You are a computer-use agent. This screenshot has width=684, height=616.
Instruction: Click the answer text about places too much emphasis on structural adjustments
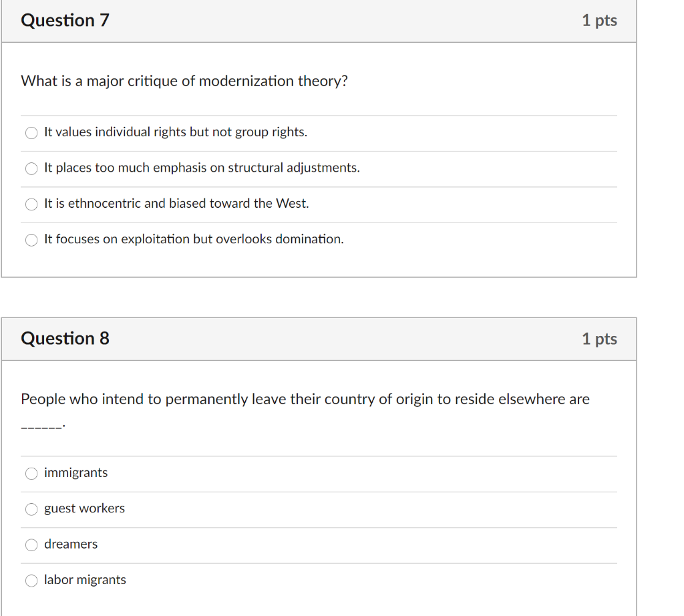pyautogui.click(x=202, y=168)
